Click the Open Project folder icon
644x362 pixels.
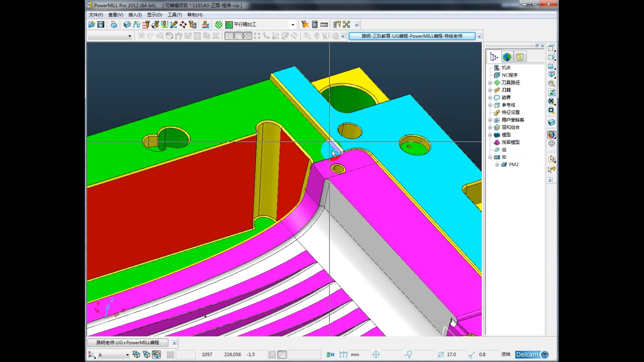pos(91,24)
